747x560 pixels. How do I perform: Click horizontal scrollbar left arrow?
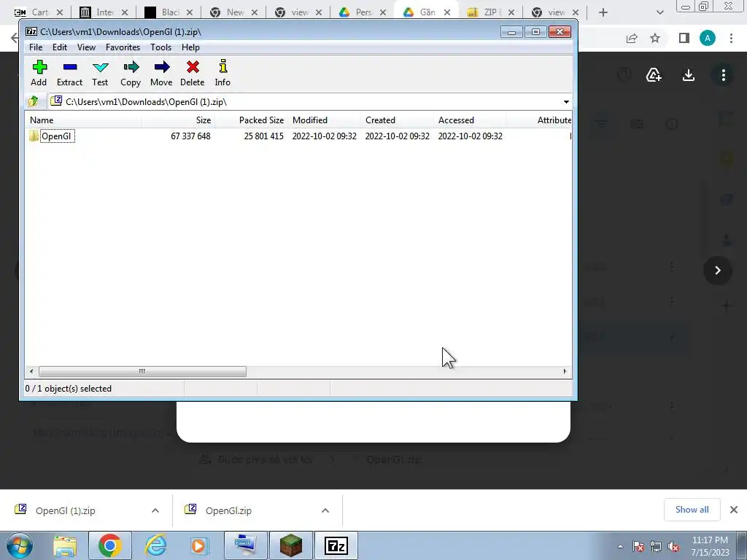[x=31, y=371]
